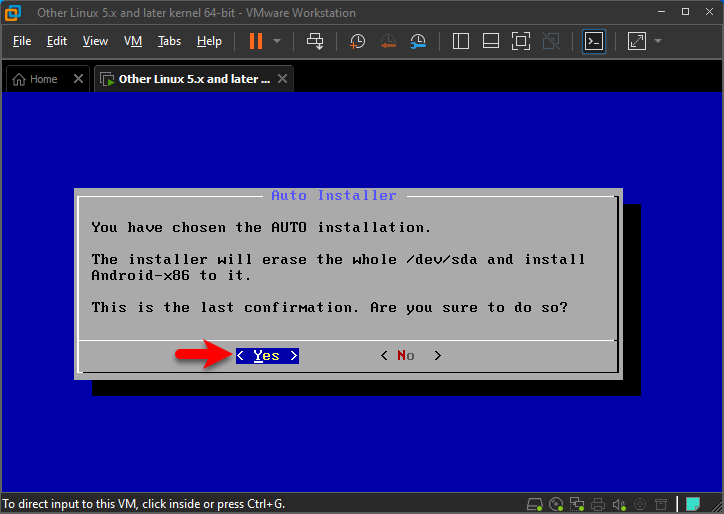Image resolution: width=724 pixels, height=514 pixels.
Task: Open the Edit menu
Action: coord(57,41)
